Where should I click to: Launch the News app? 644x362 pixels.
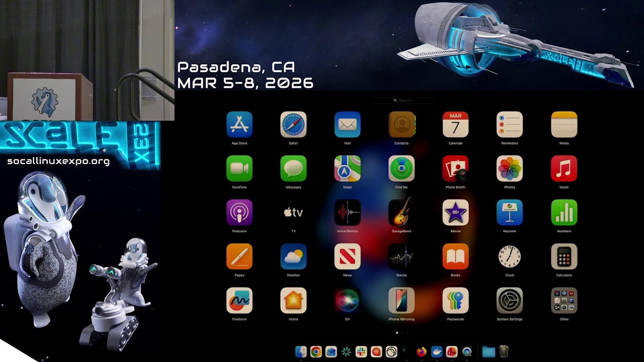(348, 256)
